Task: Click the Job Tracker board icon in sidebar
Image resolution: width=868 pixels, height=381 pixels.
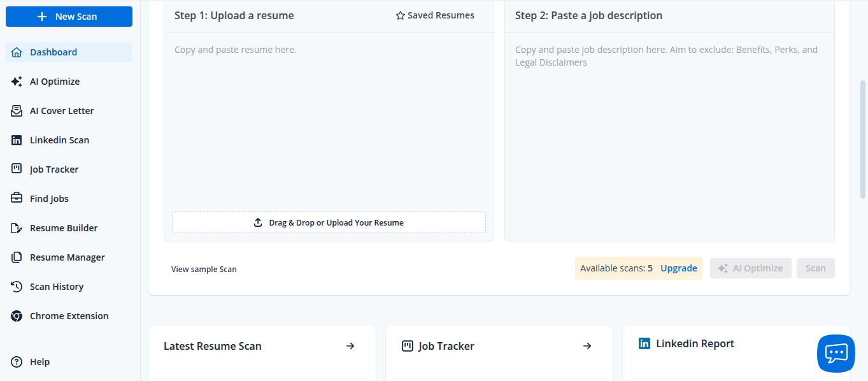Action: pyautogui.click(x=17, y=169)
